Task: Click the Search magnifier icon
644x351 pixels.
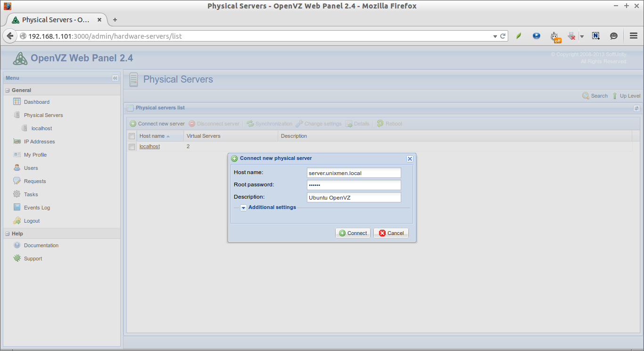Action: pyautogui.click(x=586, y=96)
